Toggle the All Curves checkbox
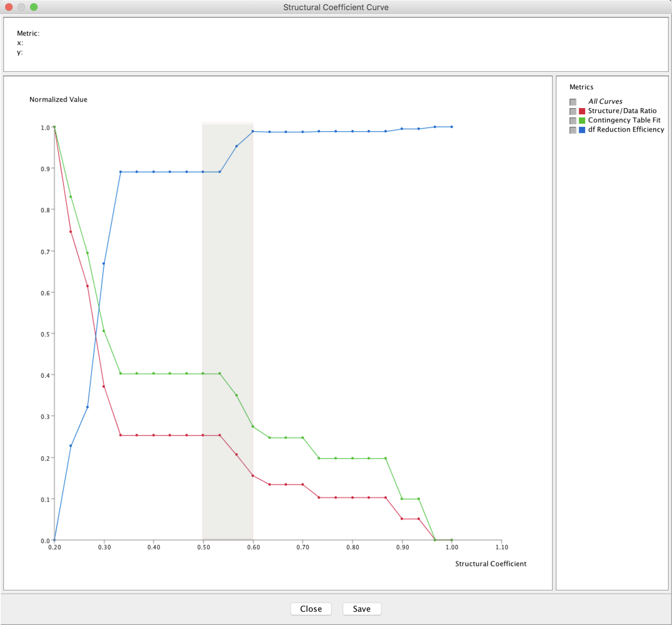 [573, 102]
